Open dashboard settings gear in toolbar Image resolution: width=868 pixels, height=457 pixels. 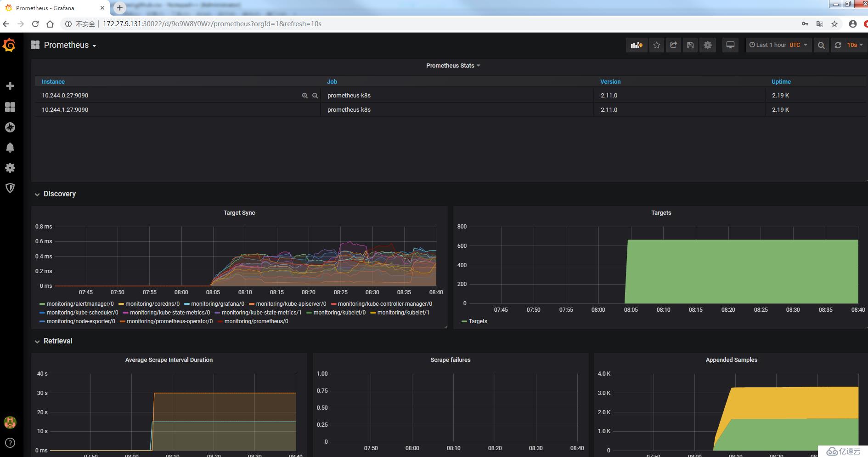click(708, 45)
